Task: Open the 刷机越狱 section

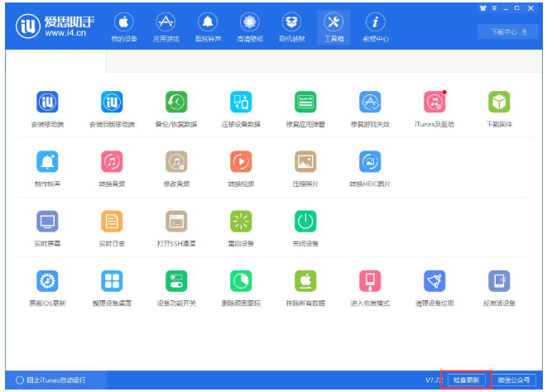Action: pos(291,27)
